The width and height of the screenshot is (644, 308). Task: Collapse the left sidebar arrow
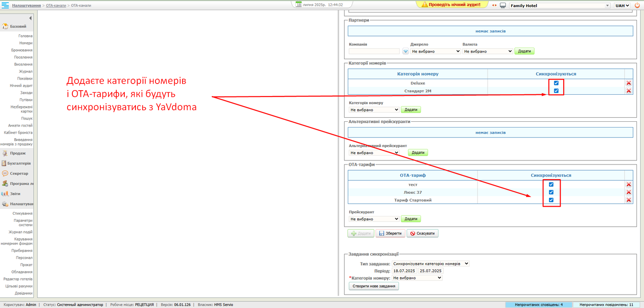coord(30,18)
